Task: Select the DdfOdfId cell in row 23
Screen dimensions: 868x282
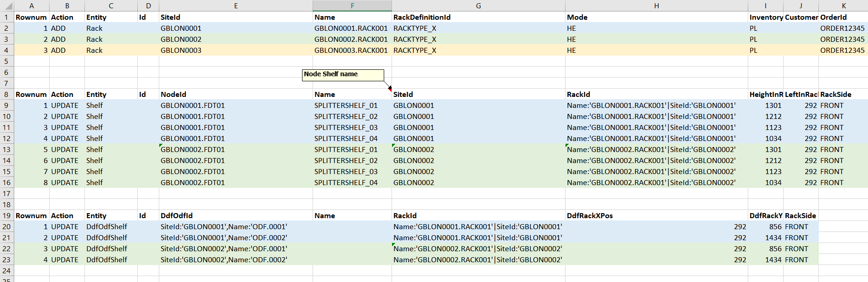Action: coord(236,259)
